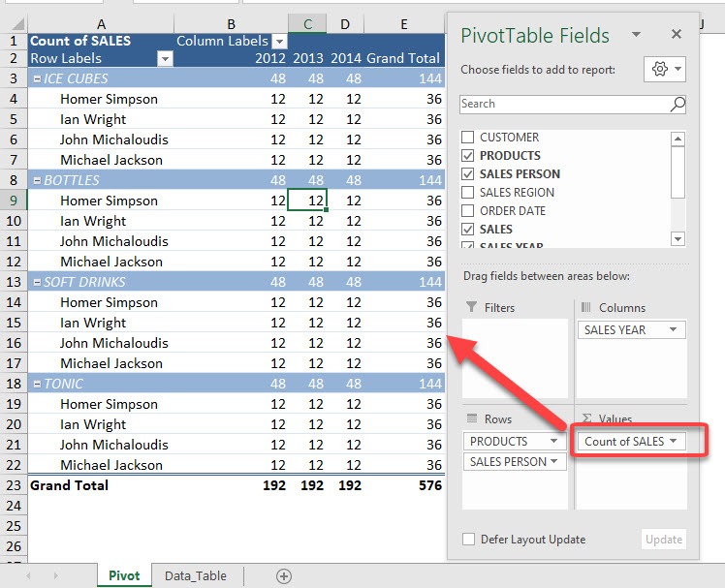The width and height of the screenshot is (725, 588).
Task: Click the Filters area drop zone
Action: 515,358
